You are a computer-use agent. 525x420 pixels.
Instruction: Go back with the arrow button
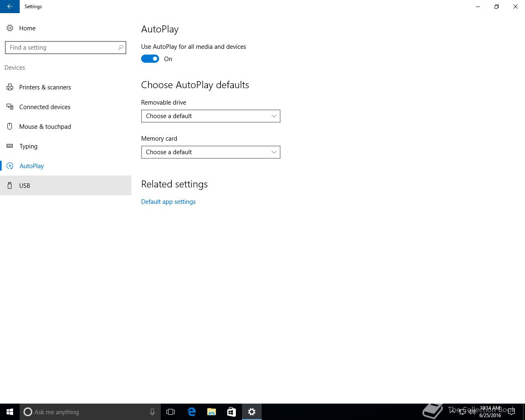[x=10, y=7]
